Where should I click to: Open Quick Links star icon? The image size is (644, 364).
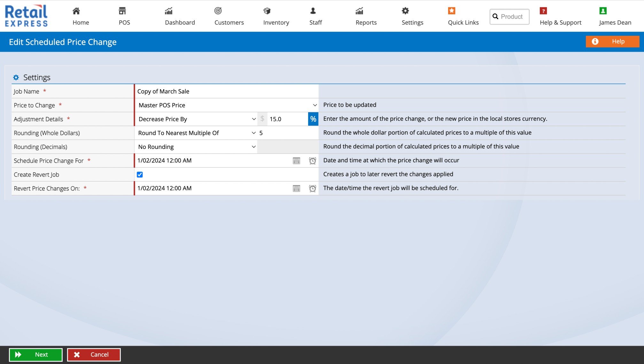click(452, 11)
